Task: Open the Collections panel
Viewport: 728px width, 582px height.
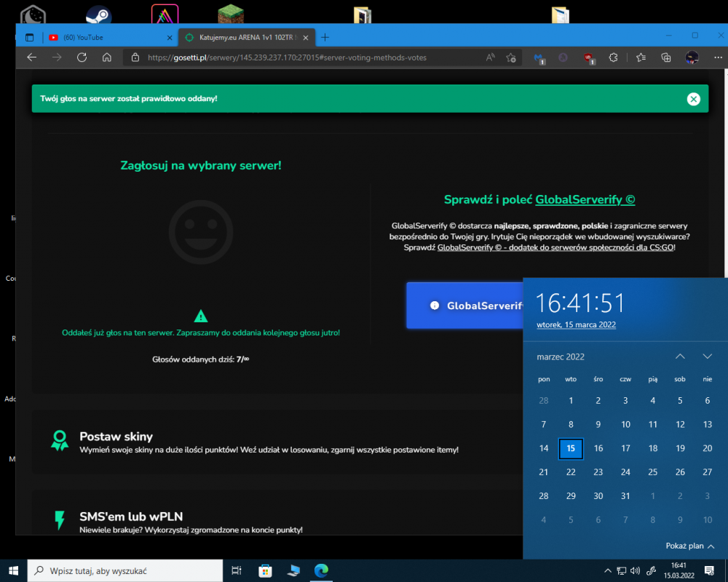Action: [x=666, y=57]
